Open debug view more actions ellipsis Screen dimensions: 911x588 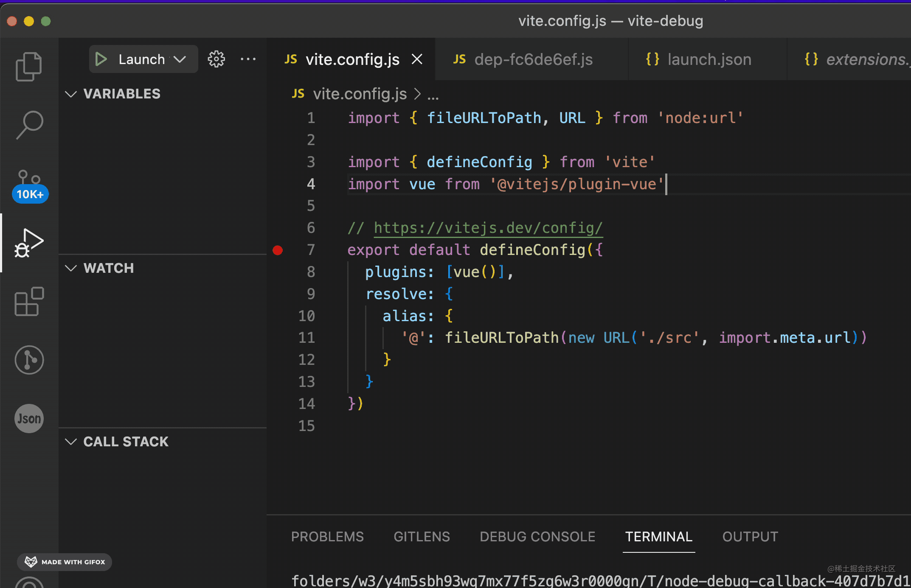[x=248, y=59]
